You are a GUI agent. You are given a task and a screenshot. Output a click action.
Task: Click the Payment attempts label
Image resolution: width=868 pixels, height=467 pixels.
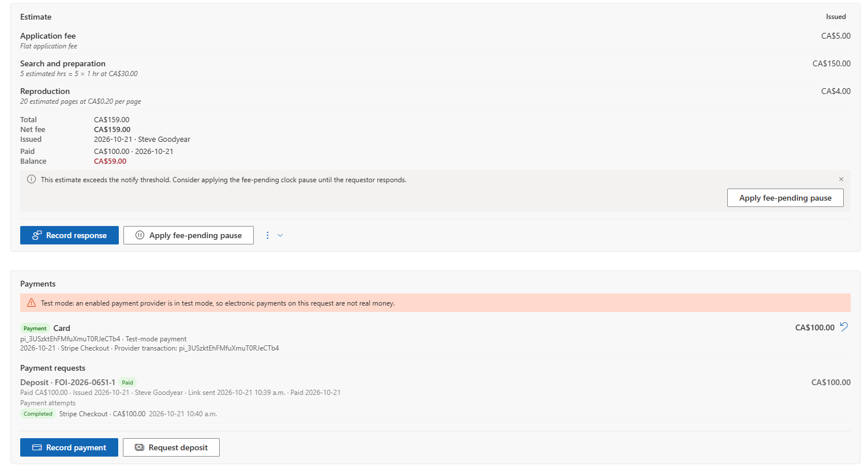(x=48, y=403)
